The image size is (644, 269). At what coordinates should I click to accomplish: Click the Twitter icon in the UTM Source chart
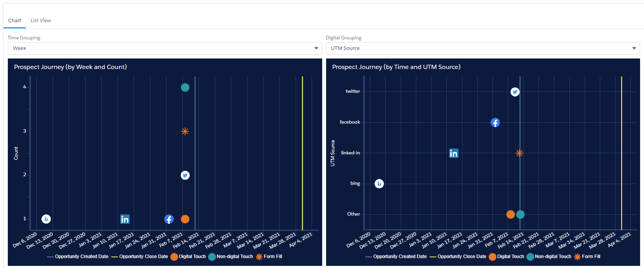515,92
